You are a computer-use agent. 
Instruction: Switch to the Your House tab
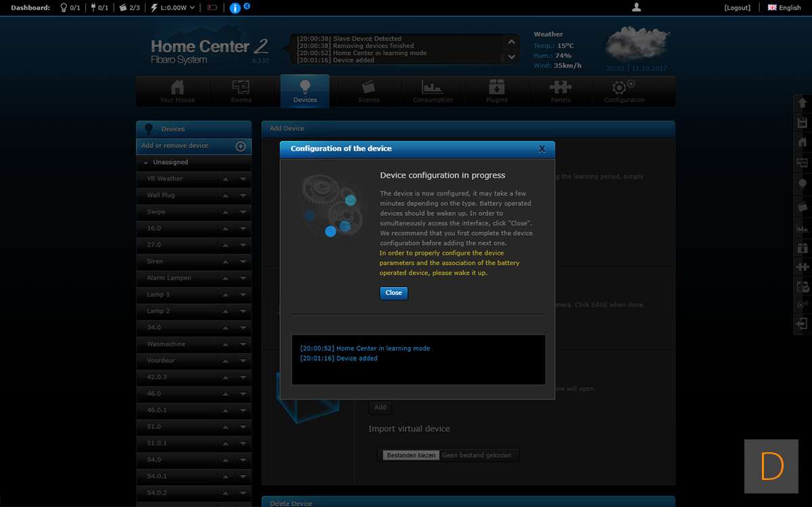(177, 91)
